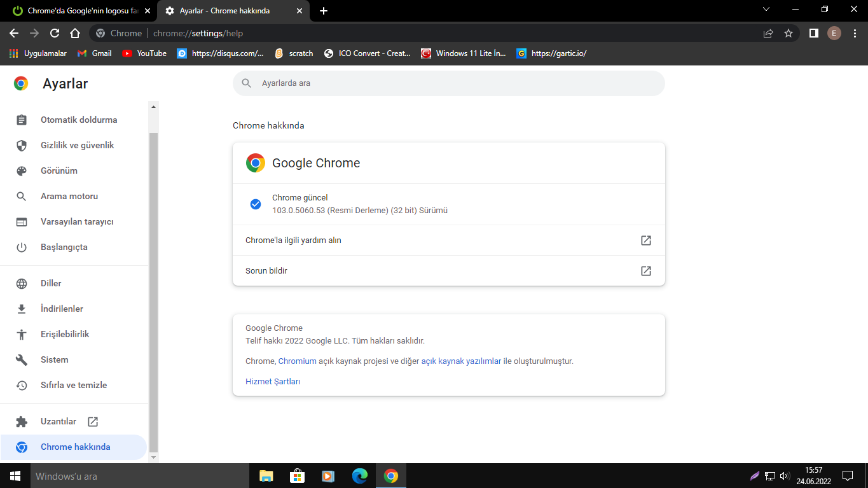Go to Gizlilik ve güvenlik settings
The image size is (868, 488).
pyautogui.click(x=74, y=145)
